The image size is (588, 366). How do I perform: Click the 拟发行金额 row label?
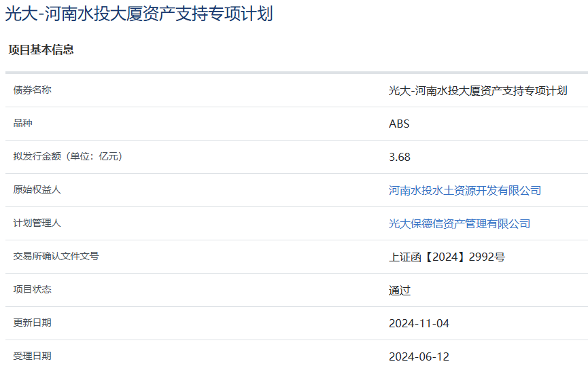67,156
